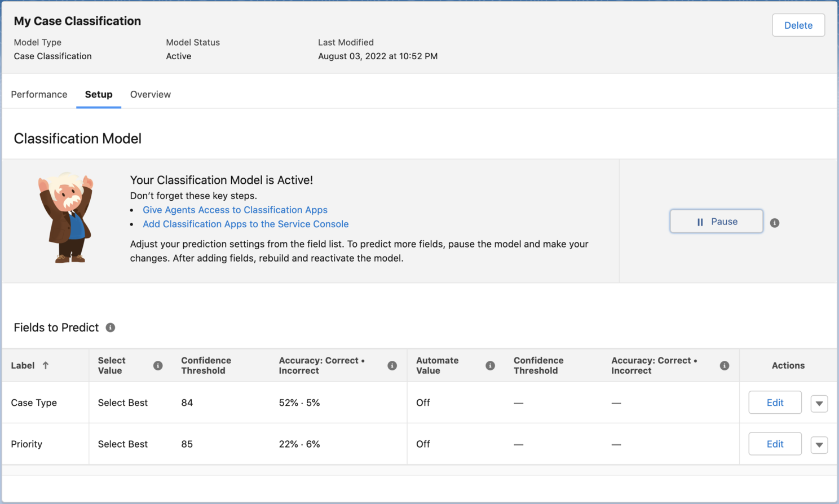Switch to the Performance tab
The width and height of the screenshot is (839, 504).
[39, 94]
